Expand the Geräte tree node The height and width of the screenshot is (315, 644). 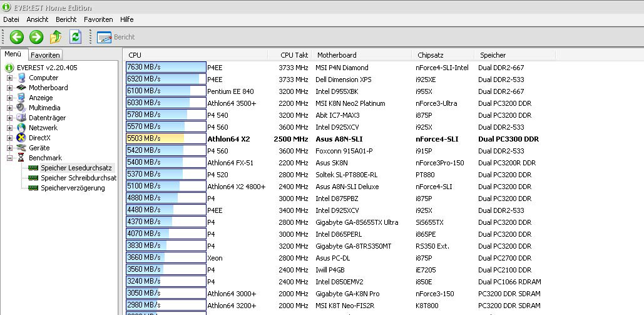9,148
